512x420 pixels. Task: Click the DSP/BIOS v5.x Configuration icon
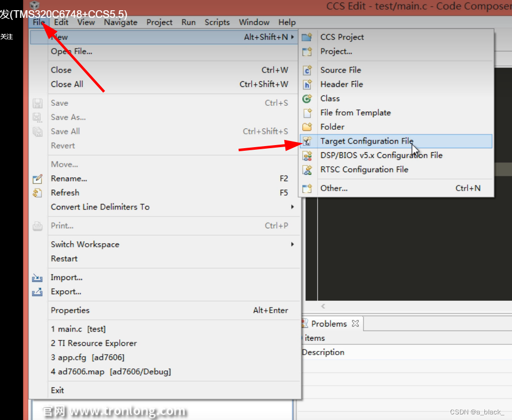pos(307,155)
